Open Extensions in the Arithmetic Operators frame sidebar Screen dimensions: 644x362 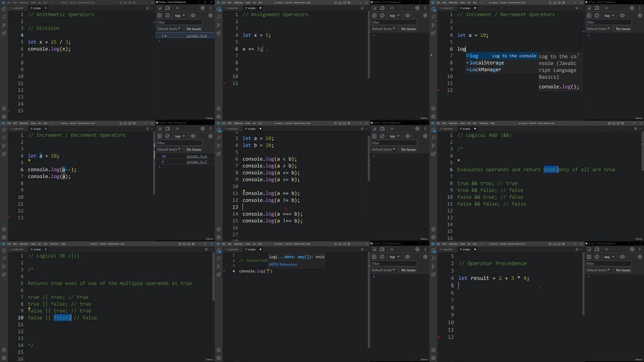pyautogui.click(x=4, y=33)
